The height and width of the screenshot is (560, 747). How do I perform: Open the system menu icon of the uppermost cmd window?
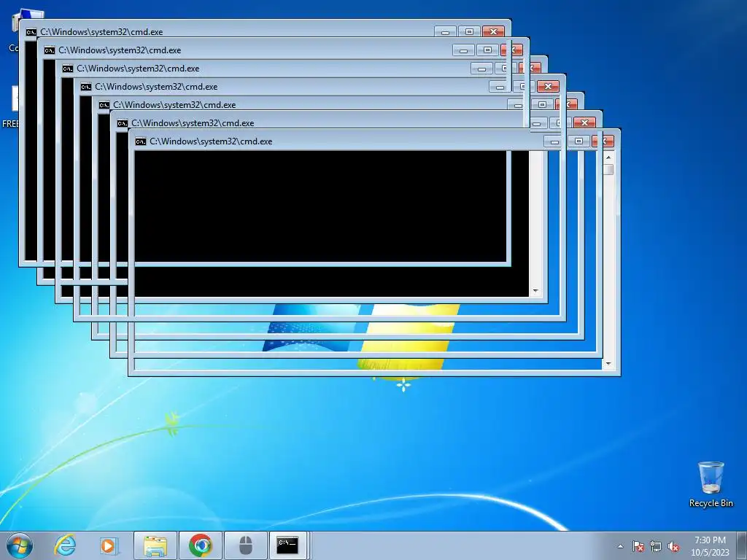point(31,32)
